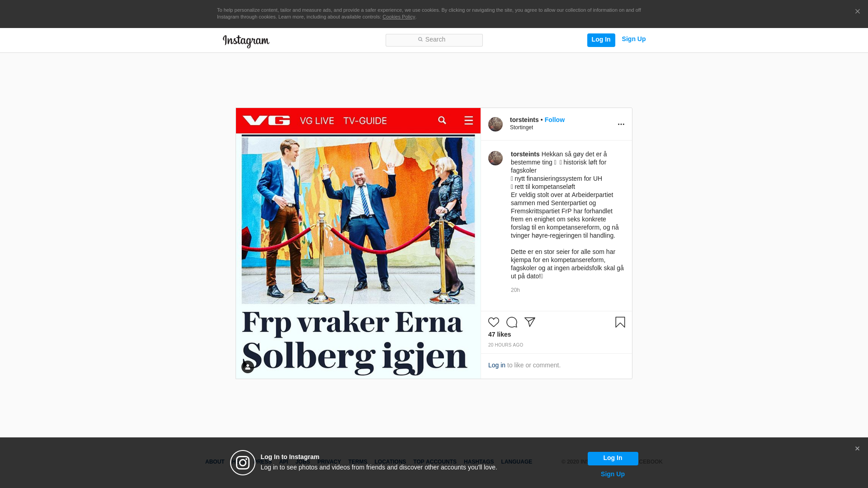
Task: Focus the Search input field
Action: coord(434,40)
